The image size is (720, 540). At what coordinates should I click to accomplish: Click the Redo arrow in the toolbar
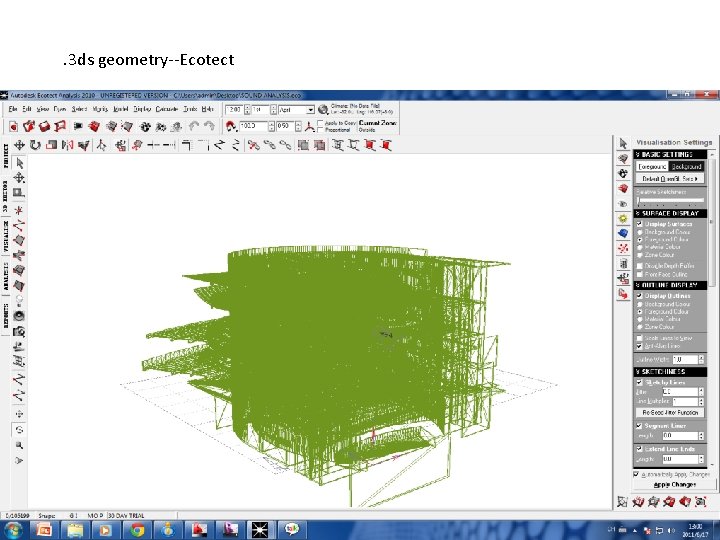point(209,126)
